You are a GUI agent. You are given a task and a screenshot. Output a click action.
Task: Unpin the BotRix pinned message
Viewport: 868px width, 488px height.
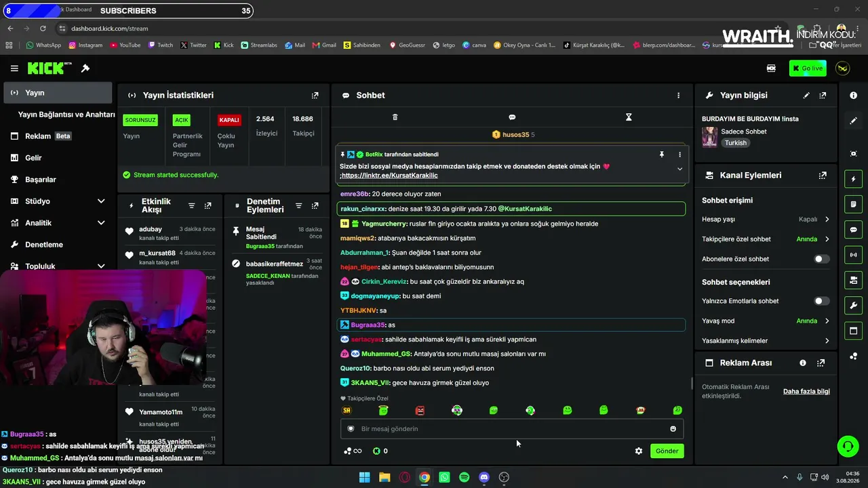click(x=662, y=155)
